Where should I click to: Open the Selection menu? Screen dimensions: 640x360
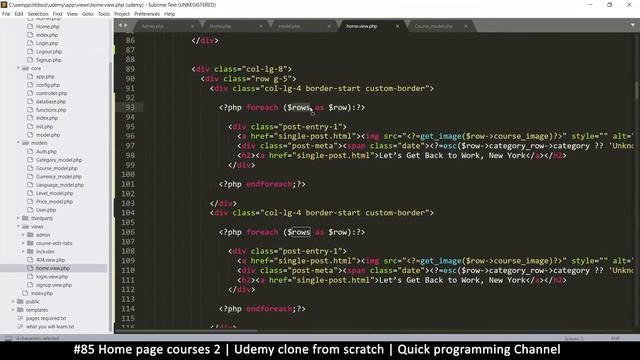coord(38,14)
